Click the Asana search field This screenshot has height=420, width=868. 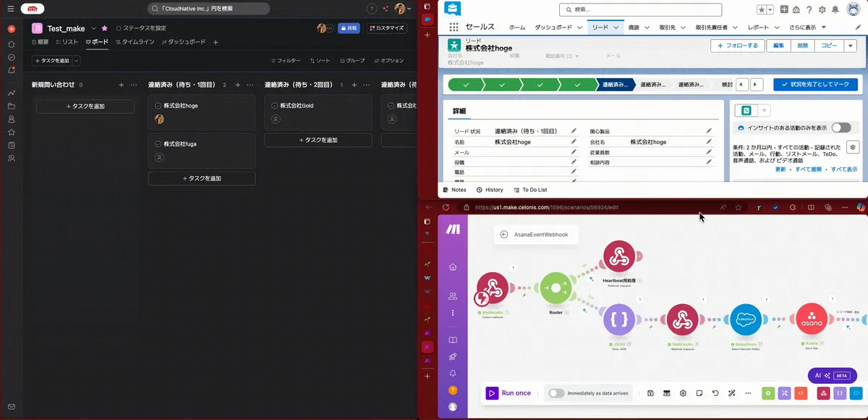pos(208,9)
